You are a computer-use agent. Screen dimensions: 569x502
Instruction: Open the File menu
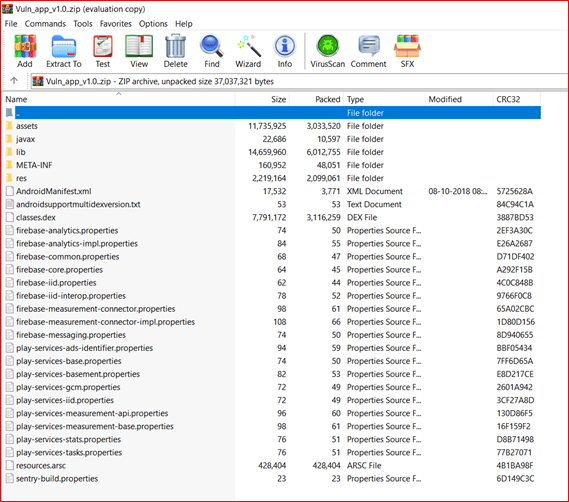point(11,24)
